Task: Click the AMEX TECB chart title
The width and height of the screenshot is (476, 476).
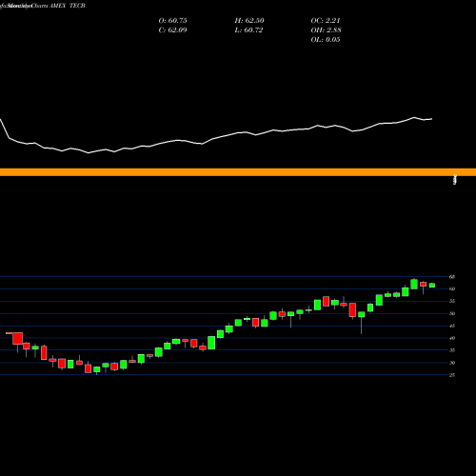Action: pyautogui.click(x=67, y=6)
